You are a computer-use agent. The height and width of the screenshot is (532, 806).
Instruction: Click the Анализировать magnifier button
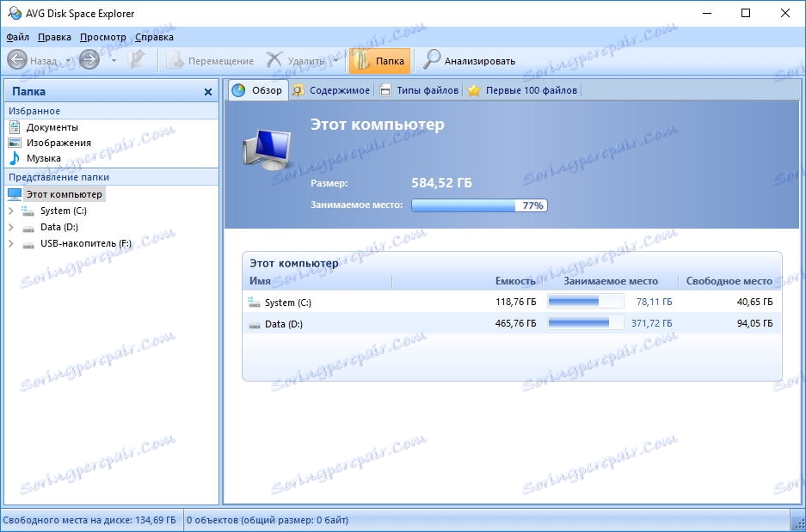(469, 61)
